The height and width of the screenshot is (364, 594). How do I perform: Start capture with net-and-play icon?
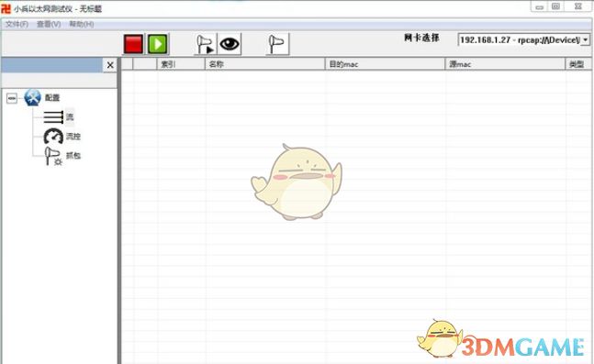point(205,44)
